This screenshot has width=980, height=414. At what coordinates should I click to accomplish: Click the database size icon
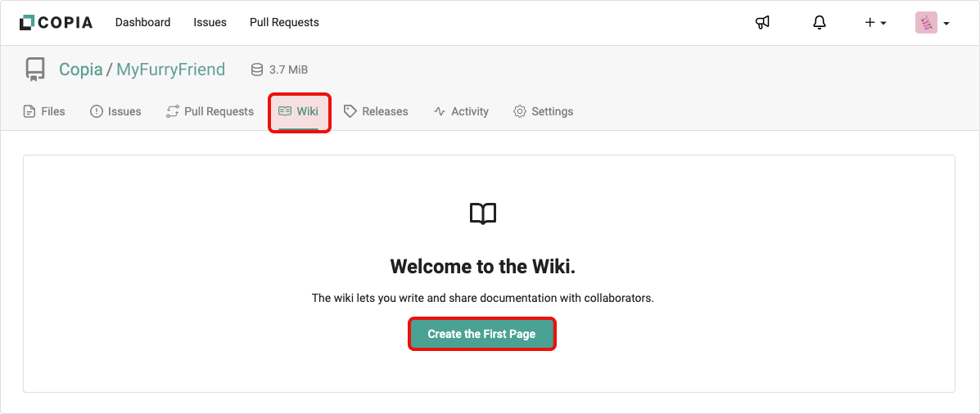pyautogui.click(x=257, y=70)
